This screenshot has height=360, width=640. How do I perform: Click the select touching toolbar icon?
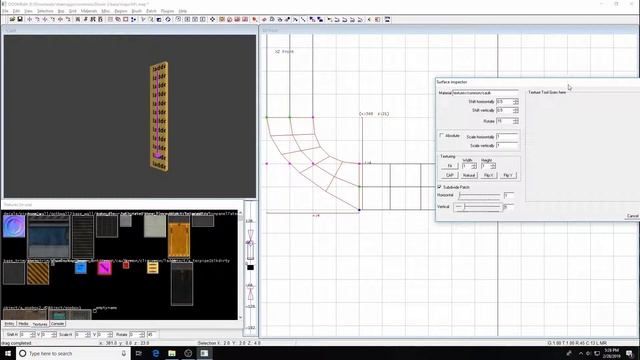[85, 19]
